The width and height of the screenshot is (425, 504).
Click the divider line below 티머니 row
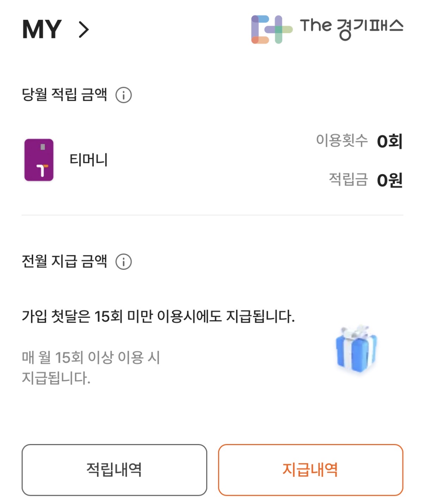212,215
